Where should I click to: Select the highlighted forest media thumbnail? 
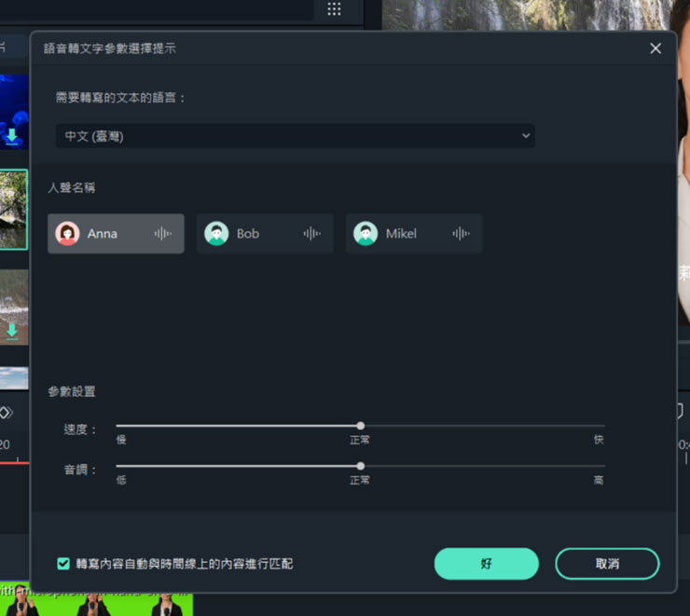[x=13, y=210]
